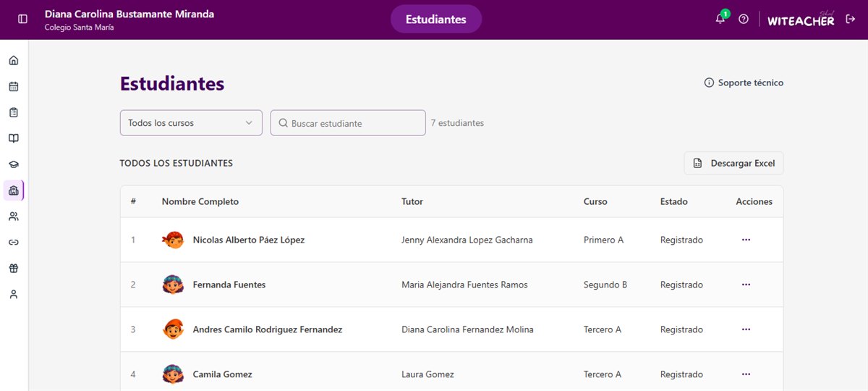Click the Acciones column header

point(754,201)
